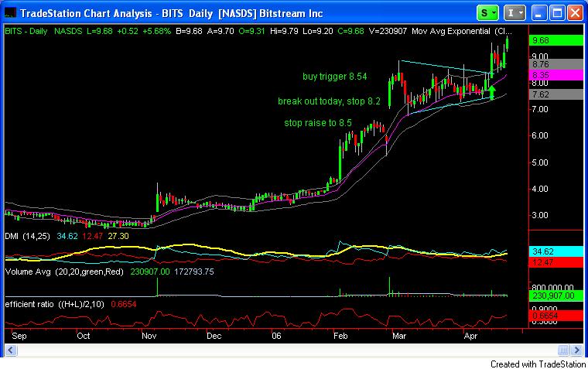Click the 172793.75 volume average value
This screenshot has width=588, height=369.
(x=194, y=272)
